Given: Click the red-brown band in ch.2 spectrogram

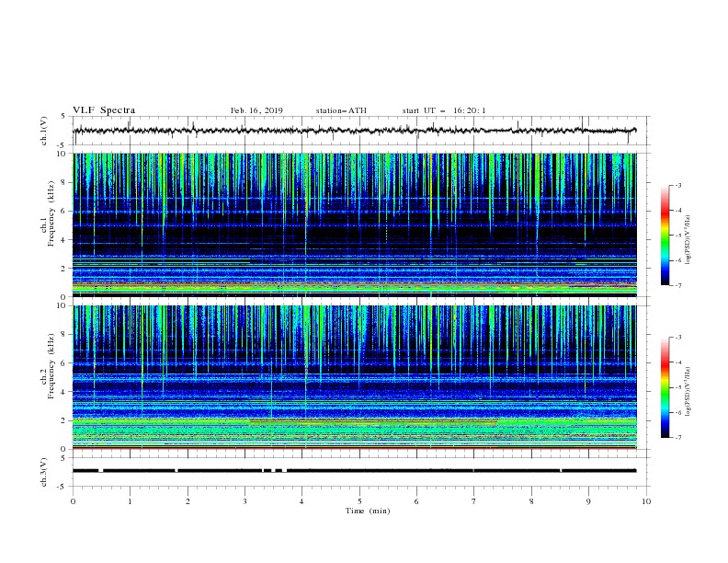Looking at the screenshot, I should point(374,421).
